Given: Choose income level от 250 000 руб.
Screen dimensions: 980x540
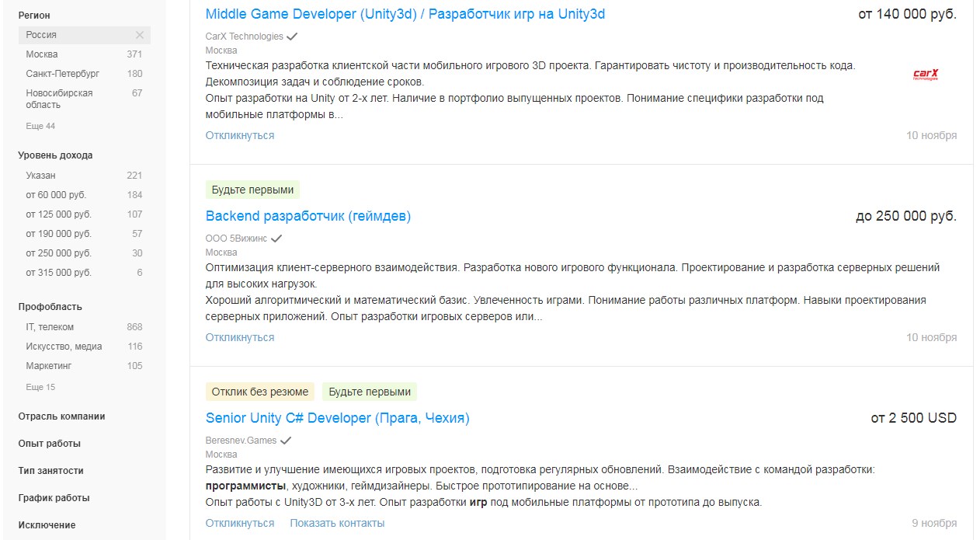Looking at the screenshot, I should [58, 253].
